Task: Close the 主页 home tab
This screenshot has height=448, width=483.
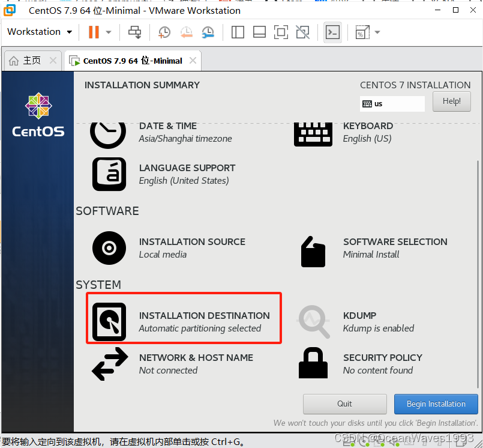Action: pos(53,61)
